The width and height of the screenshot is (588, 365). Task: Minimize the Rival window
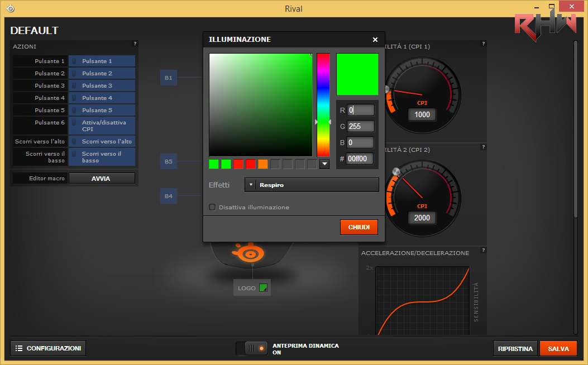(537, 7)
